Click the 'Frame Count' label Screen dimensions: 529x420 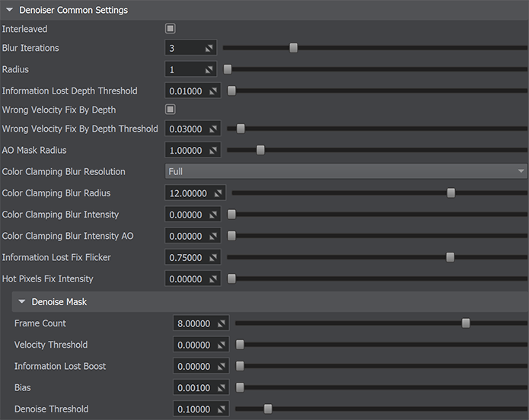click(x=40, y=323)
